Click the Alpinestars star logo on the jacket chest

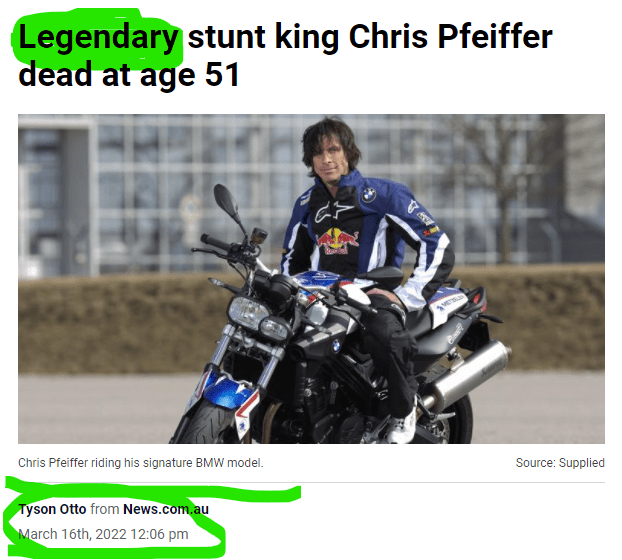pyautogui.click(x=332, y=212)
